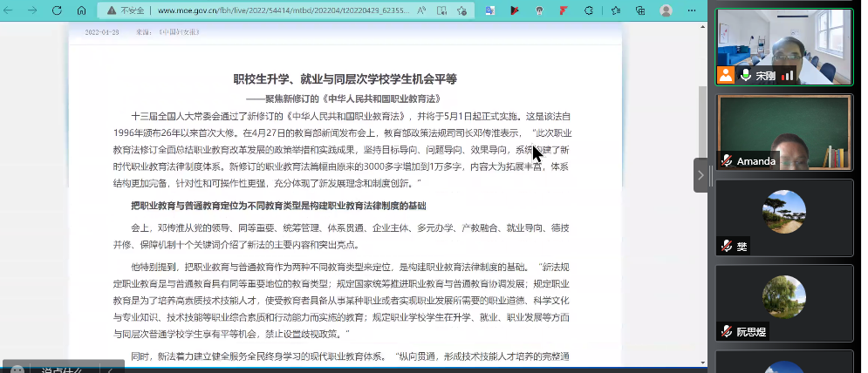Click the browser profile avatar
The image size is (868, 373).
coord(666,10)
